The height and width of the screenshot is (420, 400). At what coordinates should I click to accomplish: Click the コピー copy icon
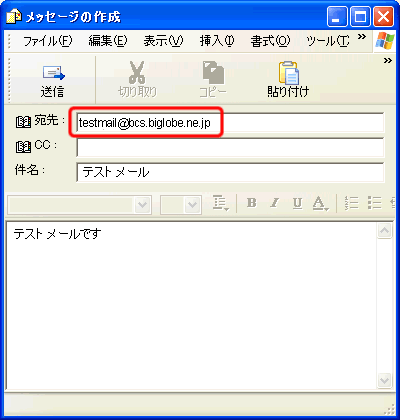pyautogui.click(x=213, y=72)
